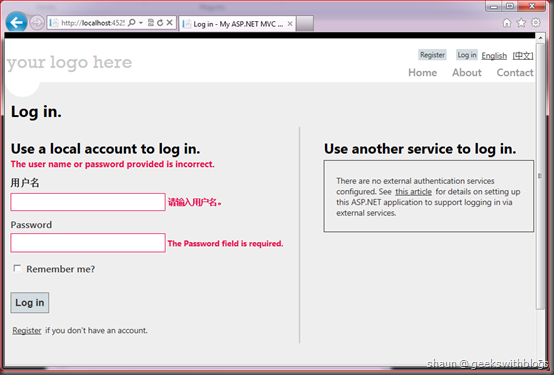Open the address bar dropdown arrow
This screenshot has height=375, width=554.
click(x=141, y=23)
